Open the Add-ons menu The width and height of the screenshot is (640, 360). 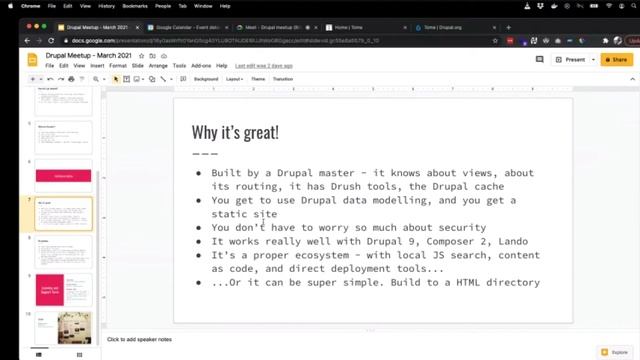click(201, 66)
